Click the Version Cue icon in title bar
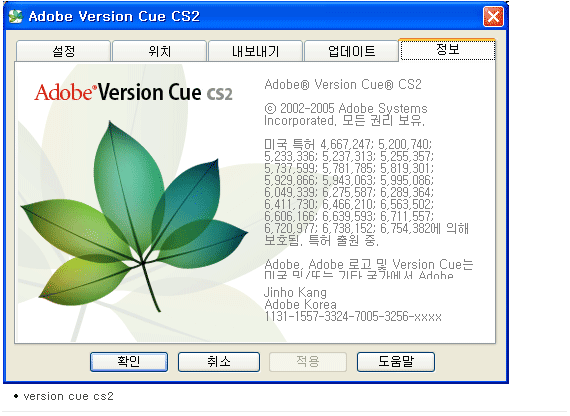570x416 pixels. point(15,16)
